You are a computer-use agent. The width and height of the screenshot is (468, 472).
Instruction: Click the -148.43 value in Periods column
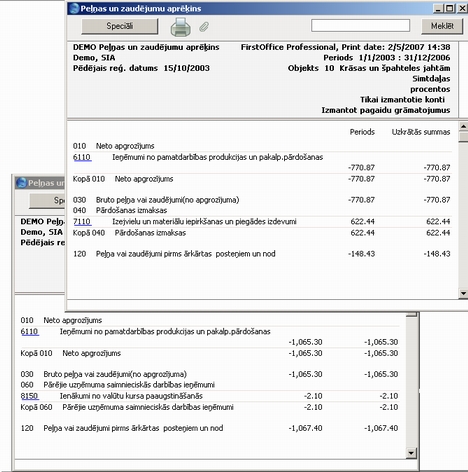click(x=361, y=254)
